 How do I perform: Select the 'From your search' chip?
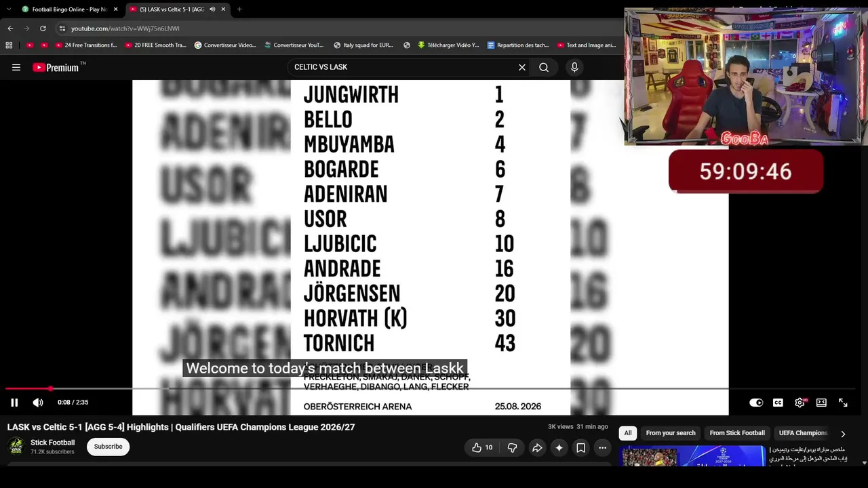pos(671,433)
